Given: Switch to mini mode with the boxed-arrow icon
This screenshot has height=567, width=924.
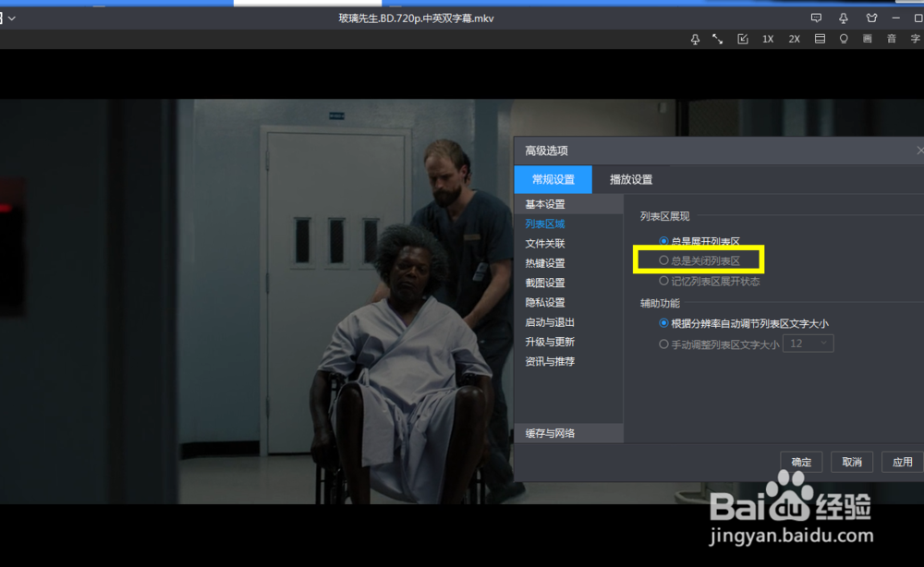Looking at the screenshot, I should pyautogui.click(x=743, y=39).
